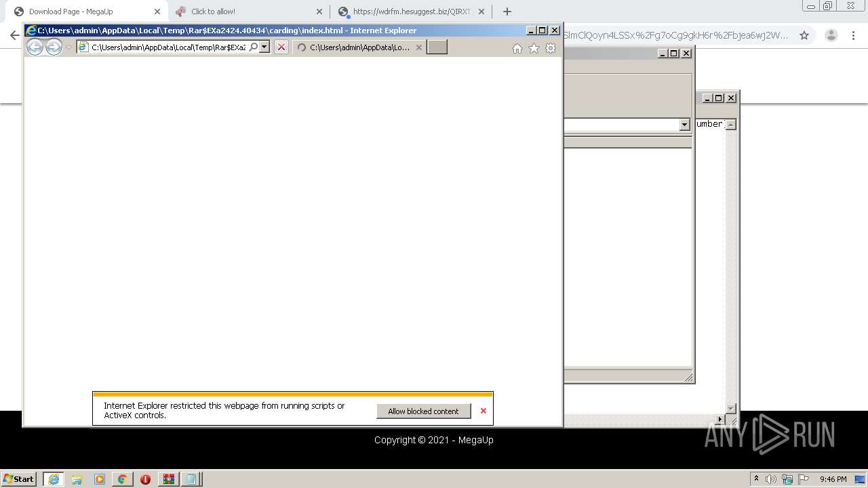Click Internet Explorer taskbar icon
This screenshot has height=488, width=868.
pyautogui.click(x=54, y=479)
